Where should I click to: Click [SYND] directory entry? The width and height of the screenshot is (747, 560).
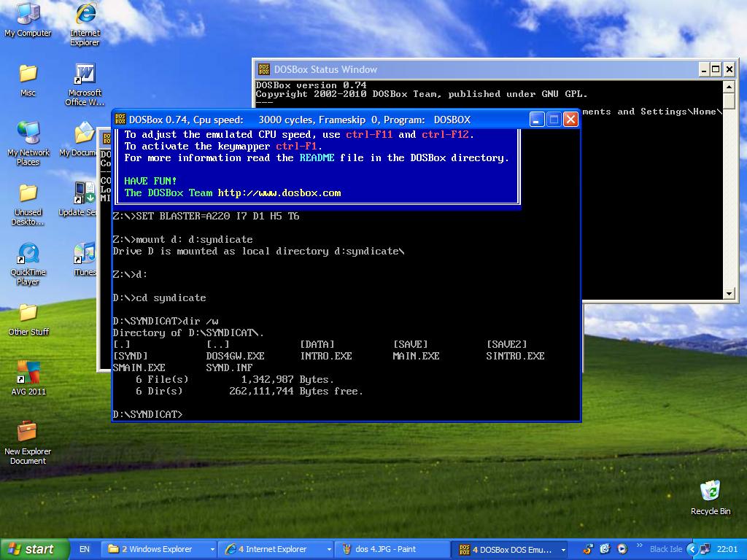point(130,356)
